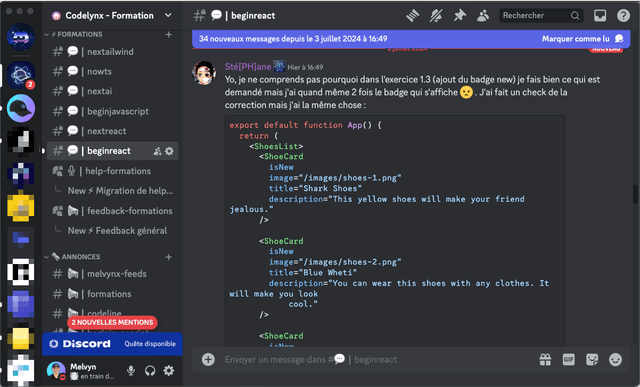Click 2 NOUVELLES MENTIONS pill

pyautogui.click(x=112, y=322)
